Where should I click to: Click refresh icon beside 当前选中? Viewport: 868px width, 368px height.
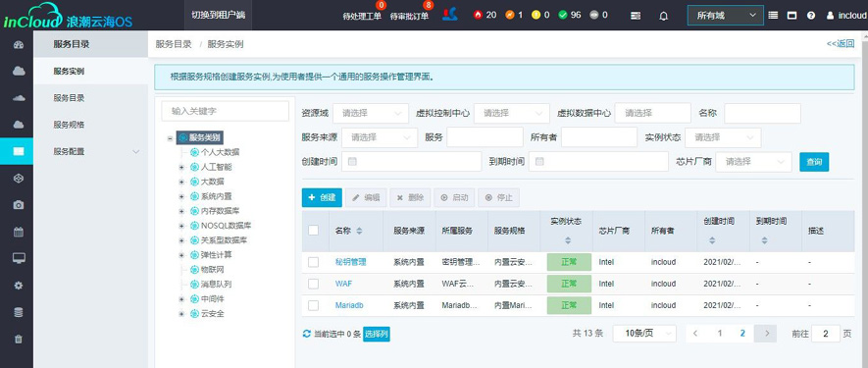[x=307, y=334]
